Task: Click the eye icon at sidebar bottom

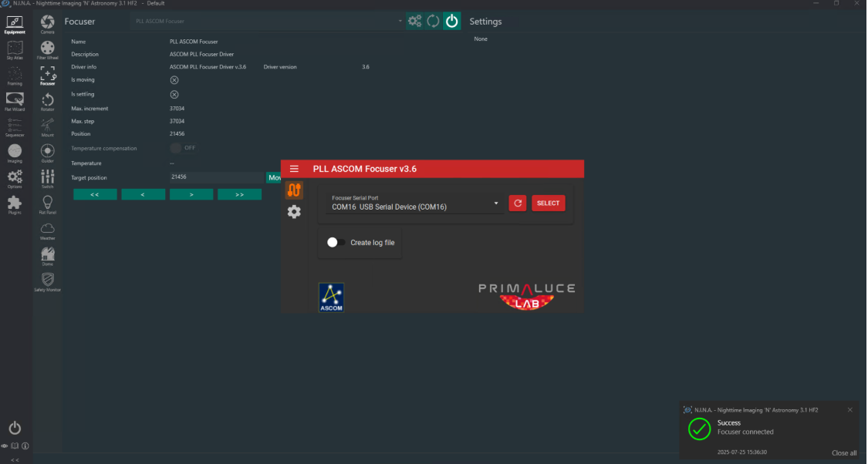Action: click(x=5, y=446)
